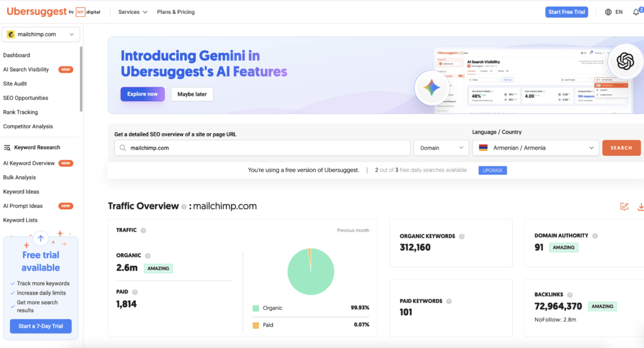The image size is (644, 348).
Task: Open AI Search Visibility in sidebar
Action: click(26, 69)
